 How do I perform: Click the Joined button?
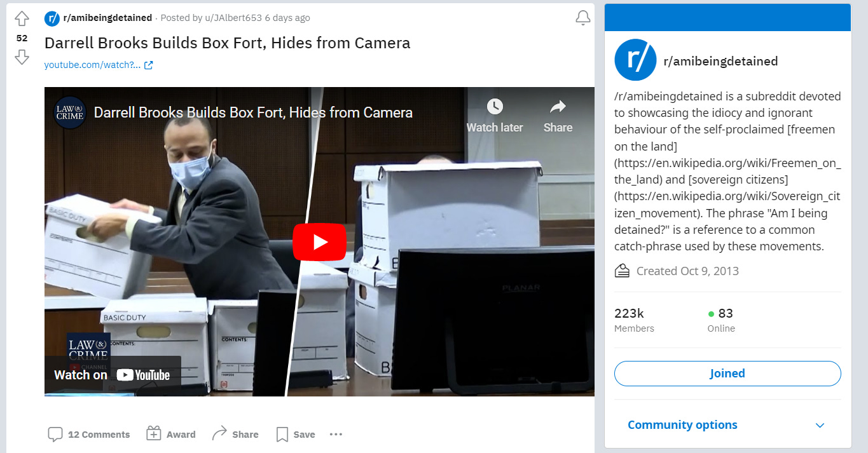pyautogui.click(x=727, y=374)
